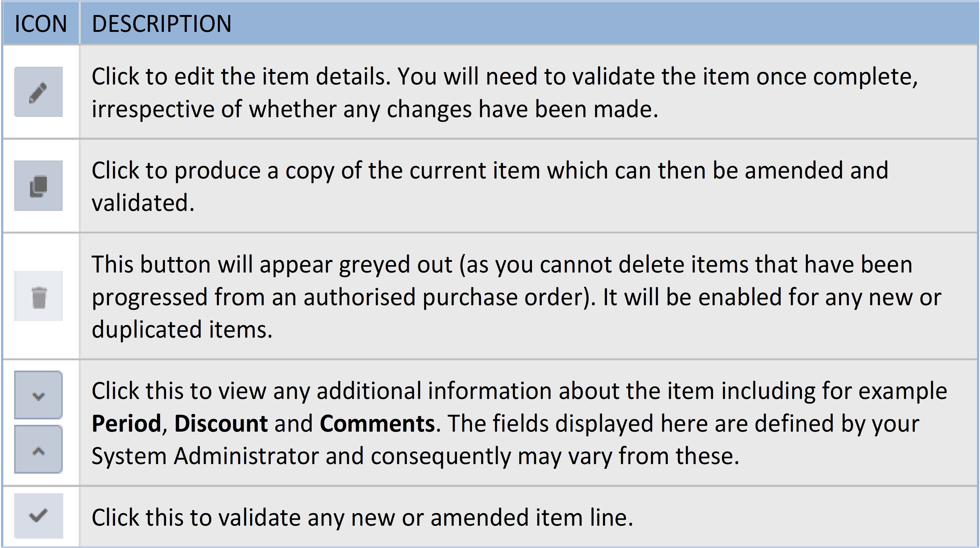Collapse additional info with up chevron
The width and height of the screenshot is (980, 548).
click(38, 450)
